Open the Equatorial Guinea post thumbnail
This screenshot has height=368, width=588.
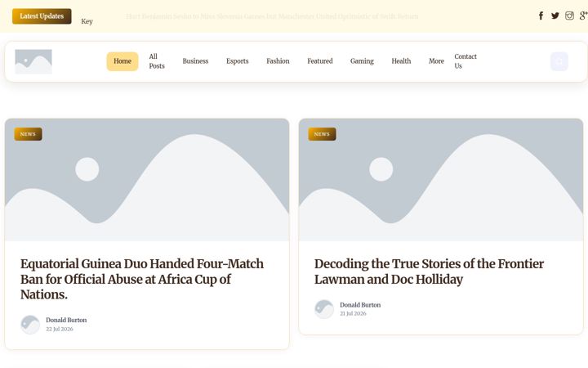[x=147, y=180]
